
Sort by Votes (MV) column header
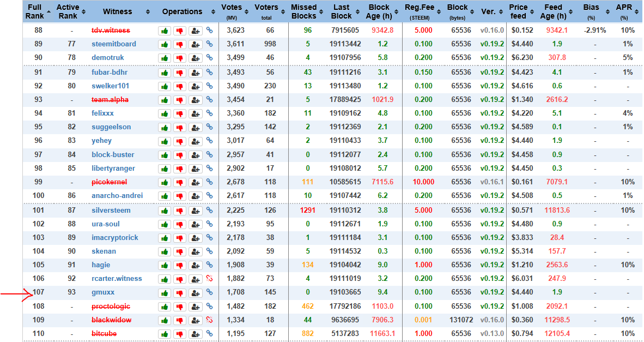[234, 11]
